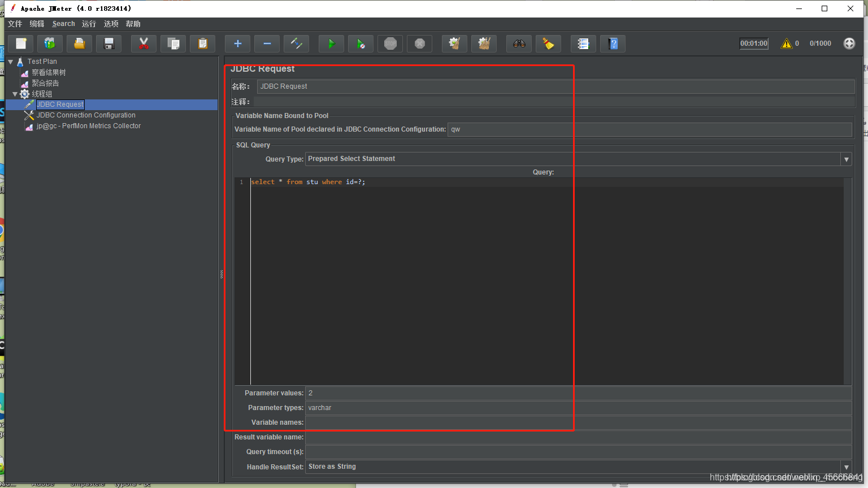Click the 名称 name input field
This screenshot has width=868, height=488.
[x=555, y=86]
